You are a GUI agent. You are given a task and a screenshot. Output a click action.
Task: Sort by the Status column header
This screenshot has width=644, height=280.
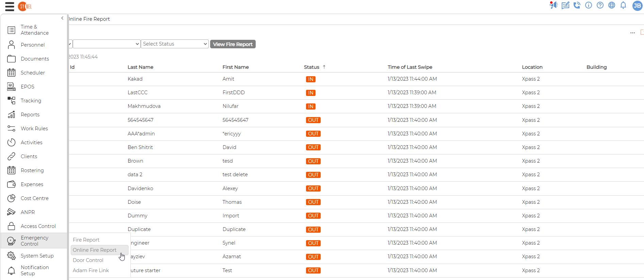point(311,67)
